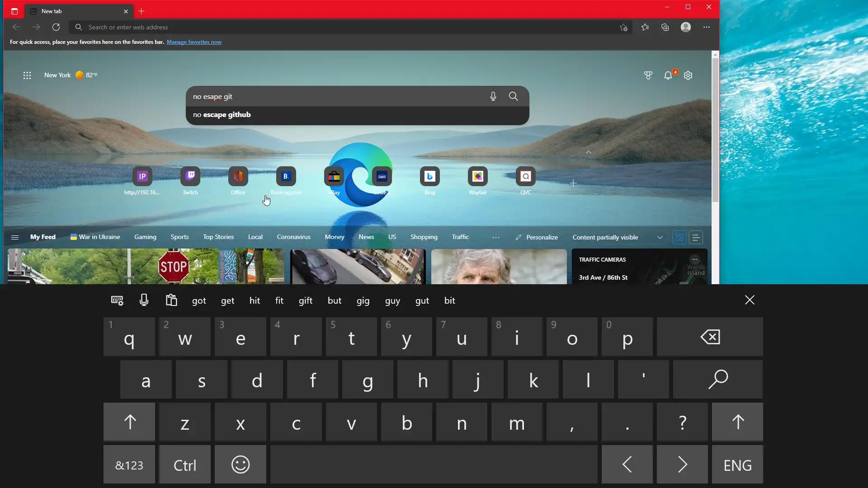This screenshot has height=488, width=868.
Task: Switch feed to grid view layout
Action: [679, 237]
